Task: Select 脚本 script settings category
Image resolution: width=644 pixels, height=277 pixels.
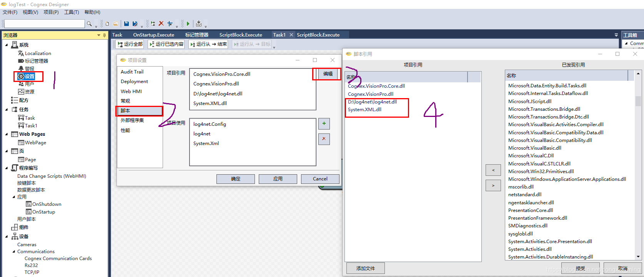Action: pyautogui.click(x=140, y=111)
